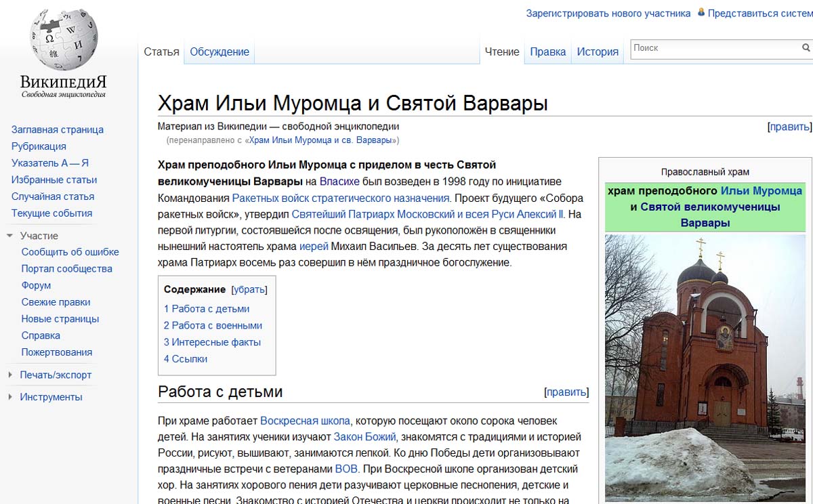Open Избранные статьи link

click(x=54, y=180)
